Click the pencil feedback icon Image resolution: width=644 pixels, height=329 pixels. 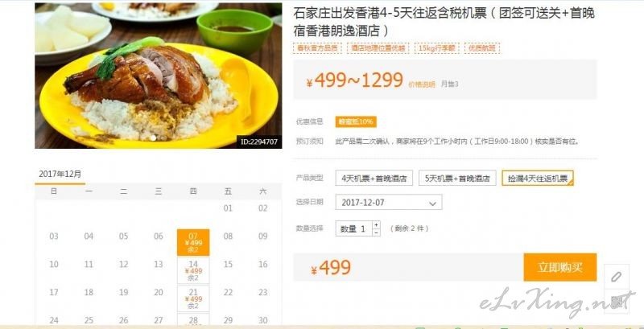(616, 277)
